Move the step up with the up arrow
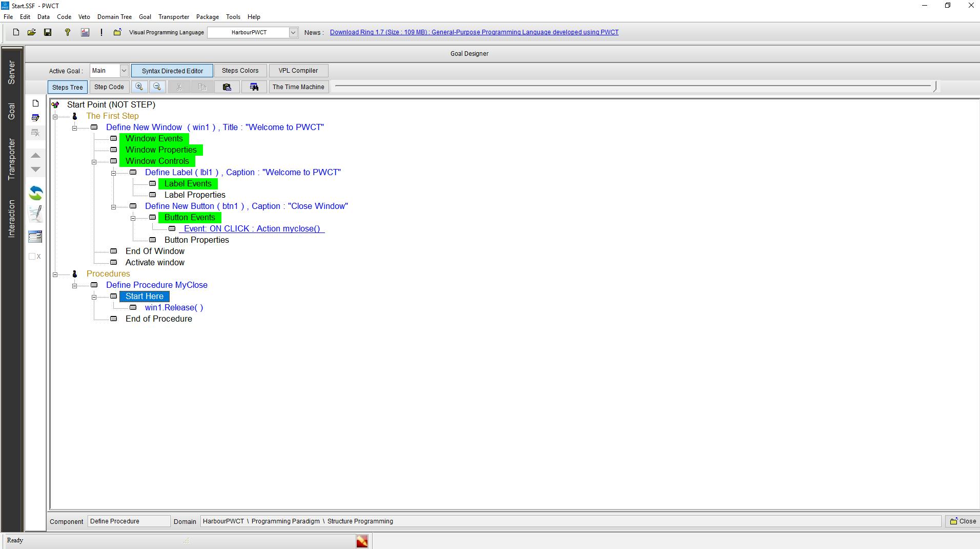Viewport: 980px width, 549px height. pyautogui.click(x=35, y=155)
